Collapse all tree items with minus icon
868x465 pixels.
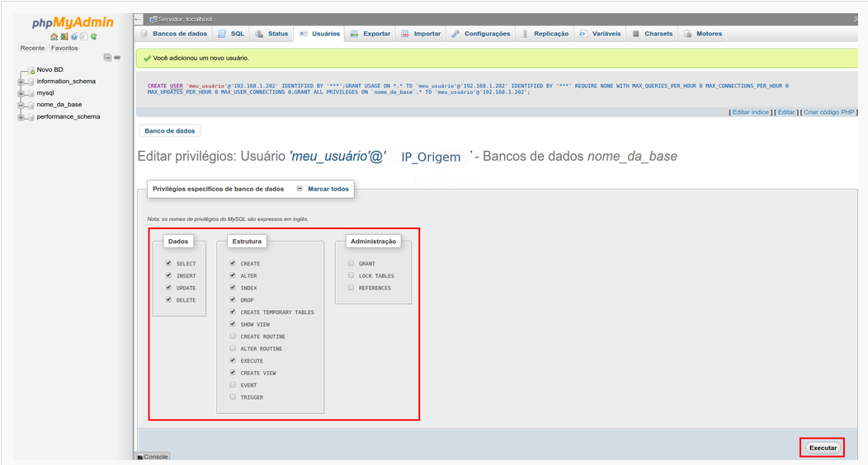pyautogui.click(x=107, y=57)
